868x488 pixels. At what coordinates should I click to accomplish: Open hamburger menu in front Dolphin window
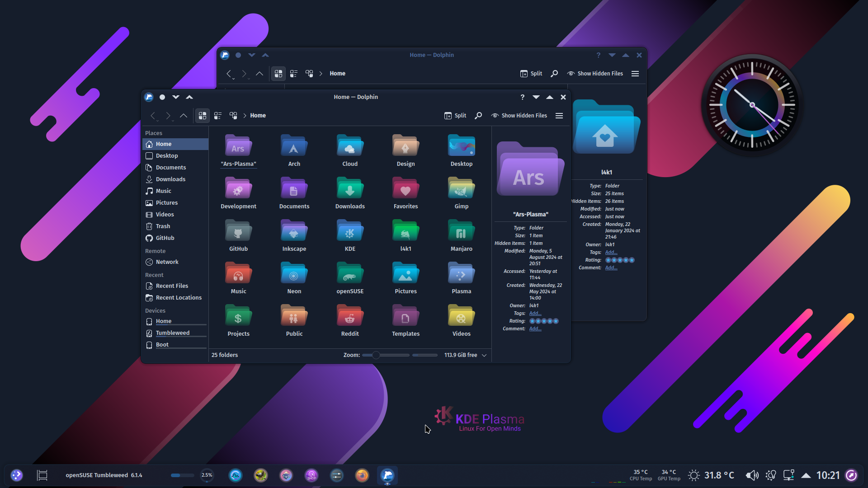[559, 116]
